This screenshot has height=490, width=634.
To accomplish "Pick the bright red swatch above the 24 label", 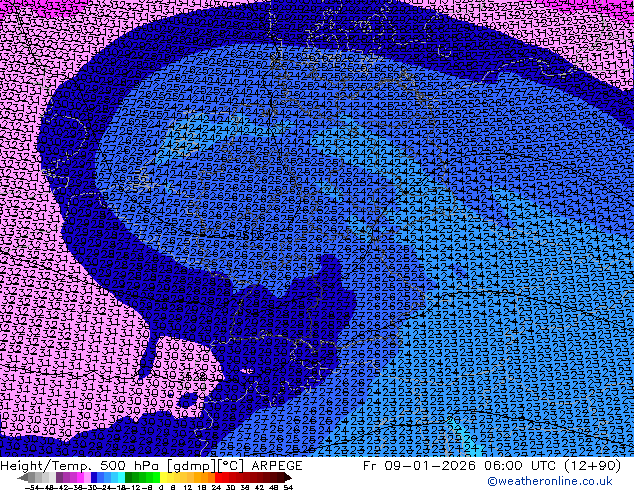I will (x=218, y=478).
